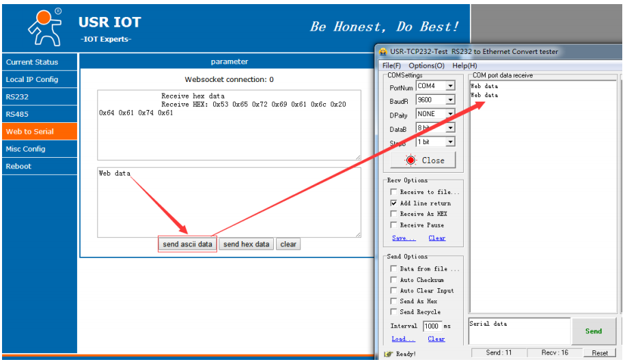The image size is (625, 364).
Task: Open Local IP Config page
Action: tap(40, 79)
